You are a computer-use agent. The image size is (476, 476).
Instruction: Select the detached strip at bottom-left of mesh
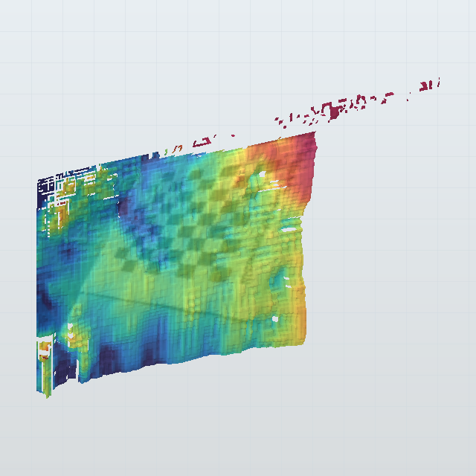coord(45,368)
